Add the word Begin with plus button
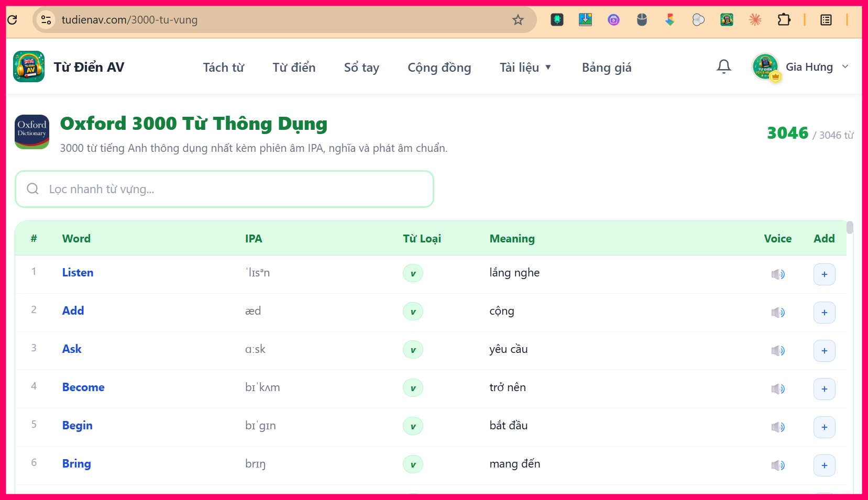Image resolution: width=868 pixels, height=500 pixels. pos(825,427)
